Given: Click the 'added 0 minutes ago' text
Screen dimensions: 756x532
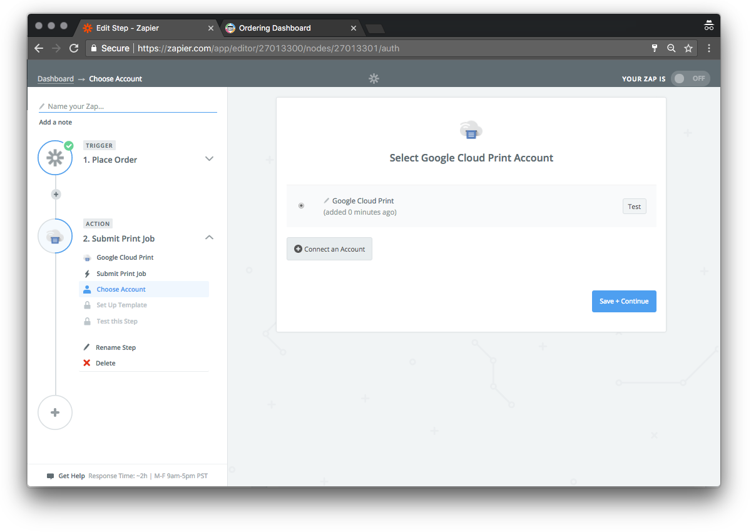Looking at the screenshot, I should (x=360, y=212).
